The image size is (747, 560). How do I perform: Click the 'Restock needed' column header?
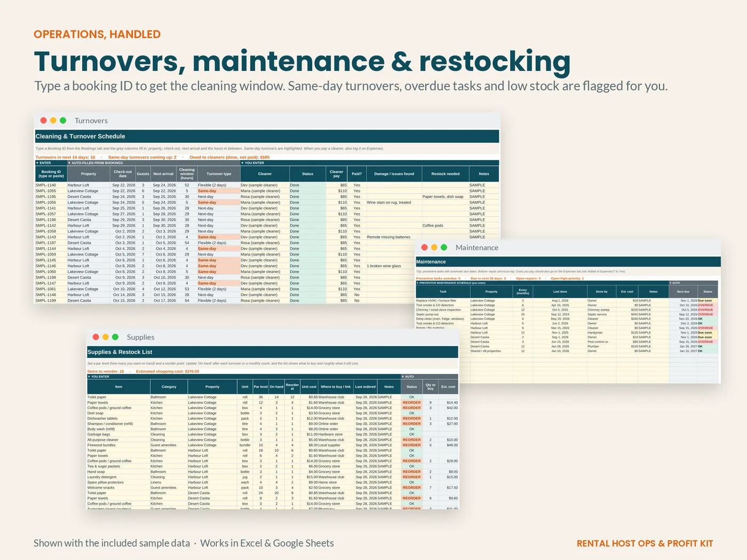[x=446, y=174]
